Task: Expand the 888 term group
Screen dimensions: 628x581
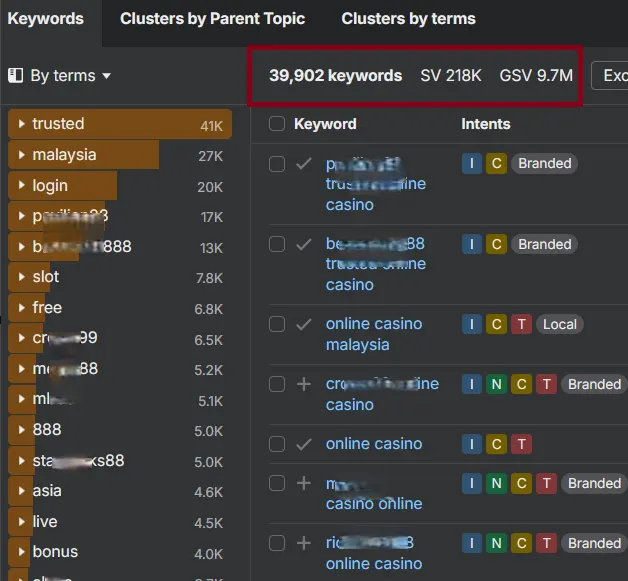Action: coord(22,430)
